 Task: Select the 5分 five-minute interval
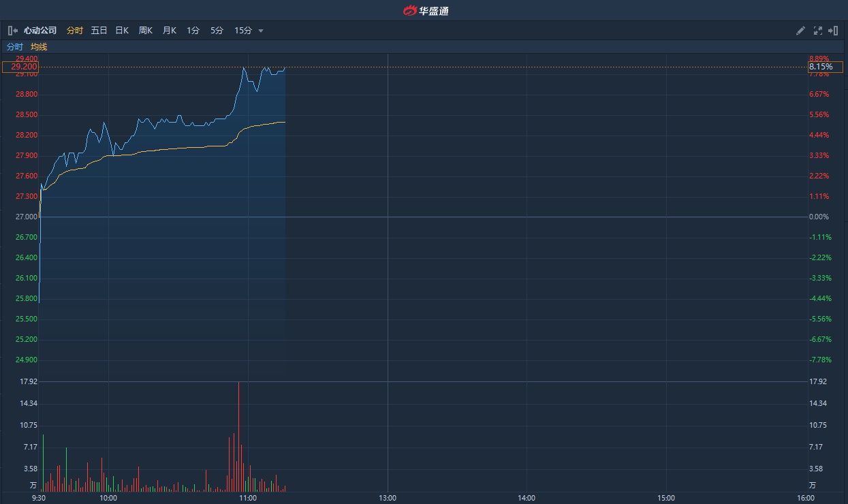pos(217,31)
